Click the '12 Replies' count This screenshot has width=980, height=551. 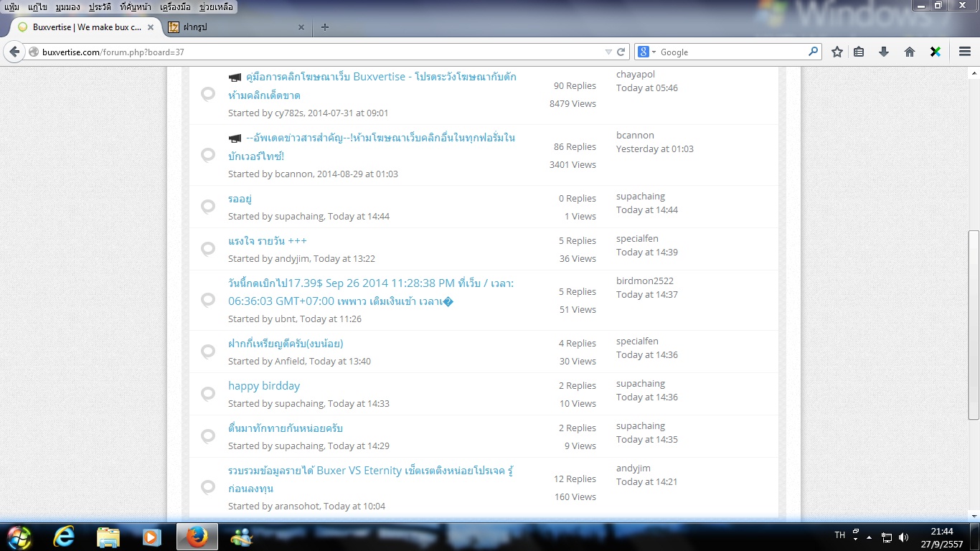coord(575,479)
